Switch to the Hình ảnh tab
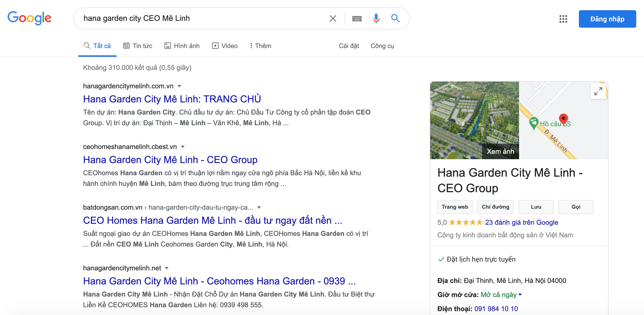Viewport: 644px width, 315px height. pos(182,46)
